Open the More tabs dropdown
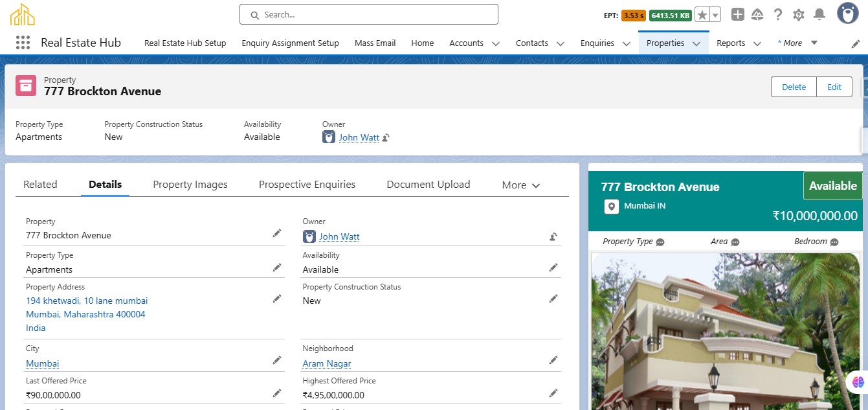 (520, 185)
